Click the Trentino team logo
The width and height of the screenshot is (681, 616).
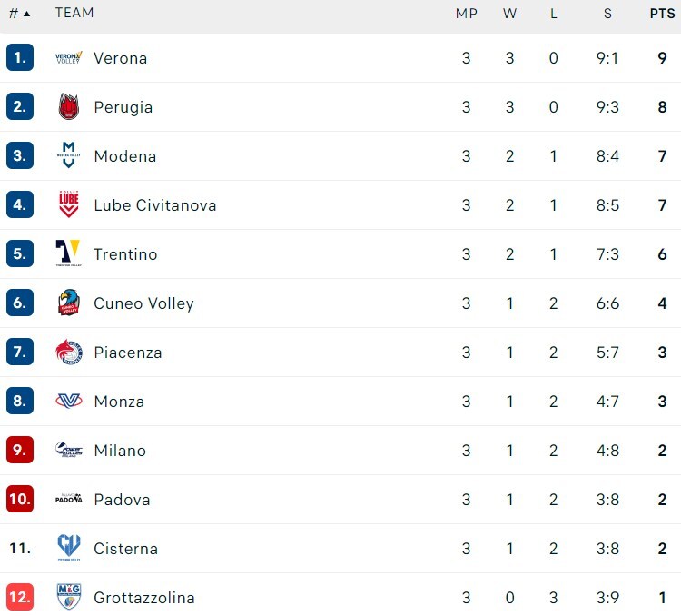(69, 254)
